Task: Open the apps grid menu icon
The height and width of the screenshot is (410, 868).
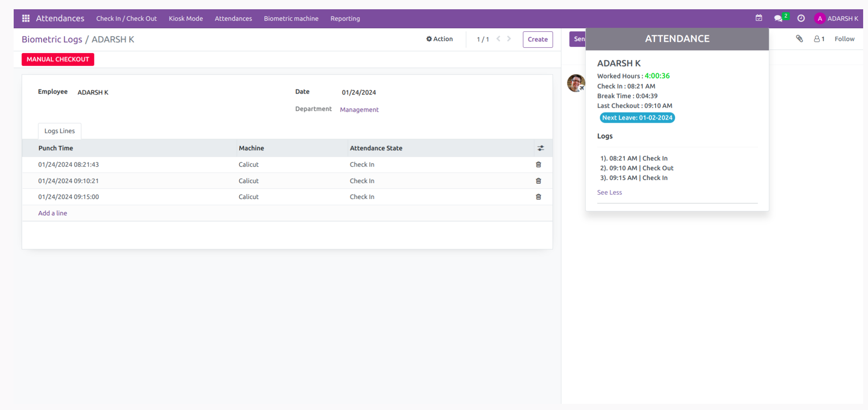Action: point(26,19)
